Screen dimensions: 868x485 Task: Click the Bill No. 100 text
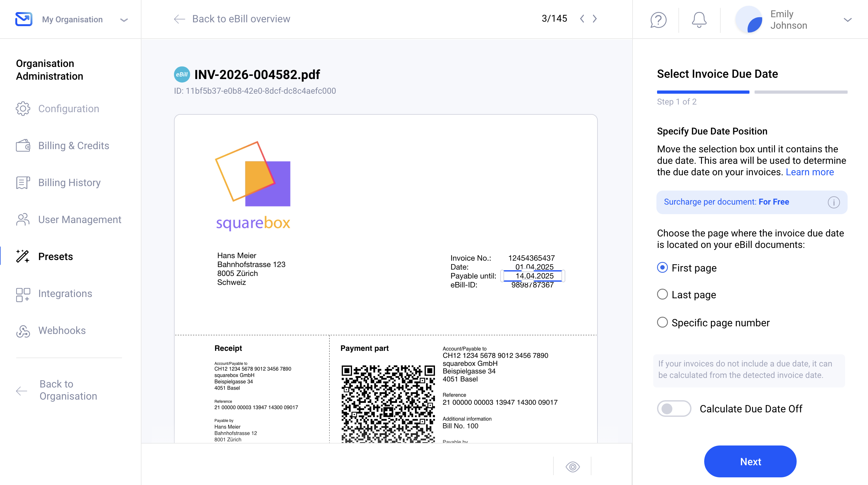[460, 426]
